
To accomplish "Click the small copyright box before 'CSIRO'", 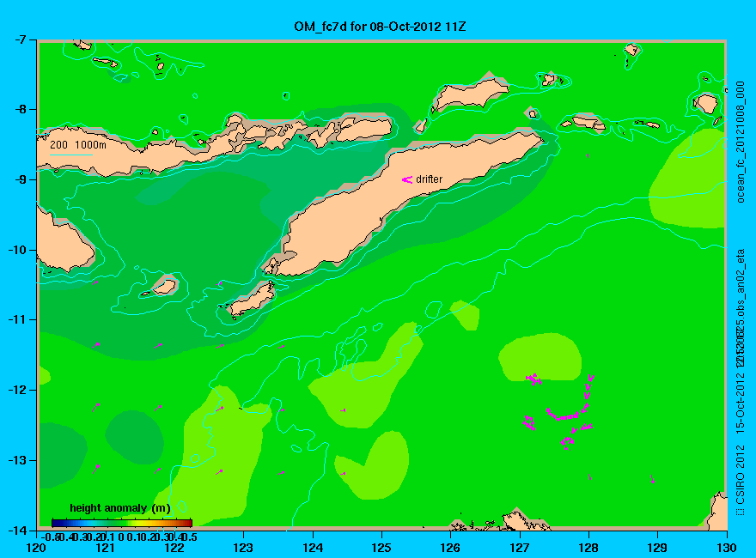I will (740, 512).
